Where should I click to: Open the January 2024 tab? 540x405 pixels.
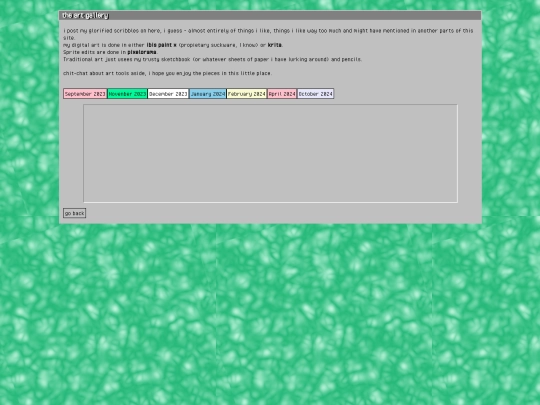(x=208, y=94)
